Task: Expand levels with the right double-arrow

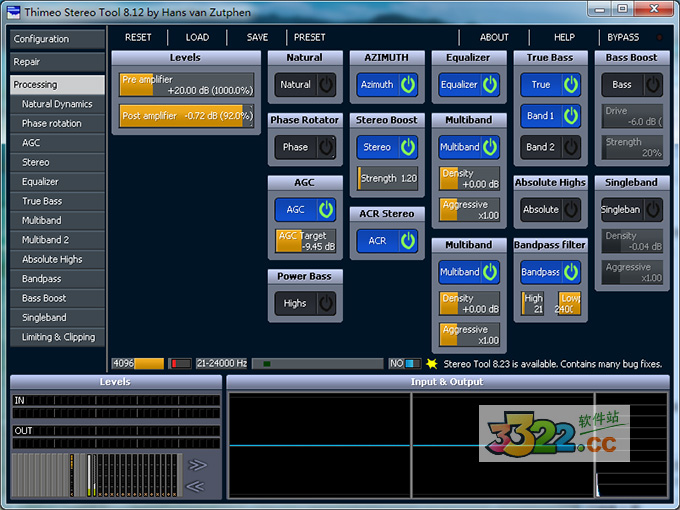Action: point(197,465)
